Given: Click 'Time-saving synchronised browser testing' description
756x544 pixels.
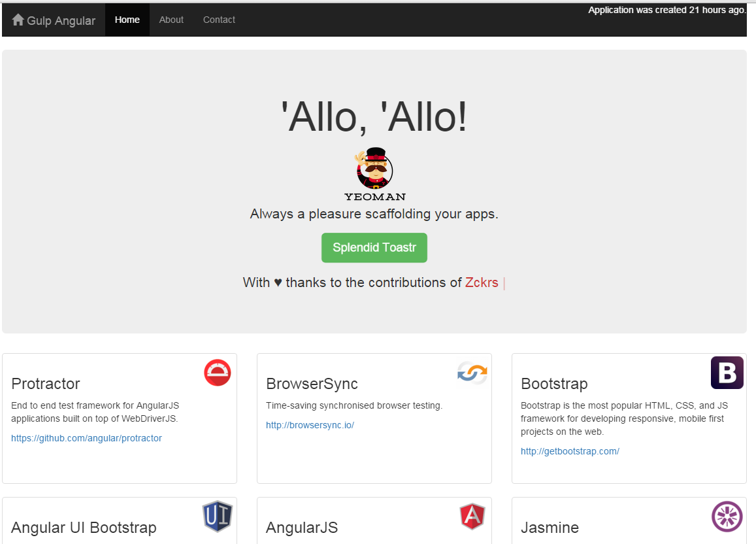Looking at the screenshot, I should point(354,405).
